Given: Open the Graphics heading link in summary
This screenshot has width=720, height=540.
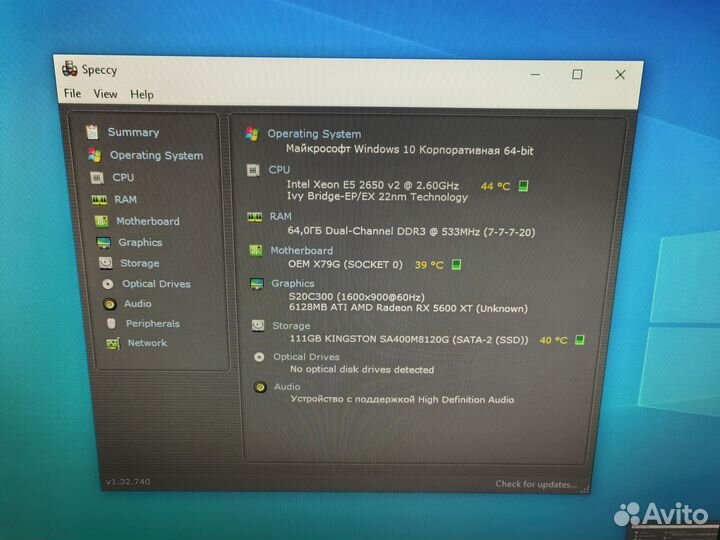Looking at the screenshot, I should pyautogui.click(x=292, y=283).
